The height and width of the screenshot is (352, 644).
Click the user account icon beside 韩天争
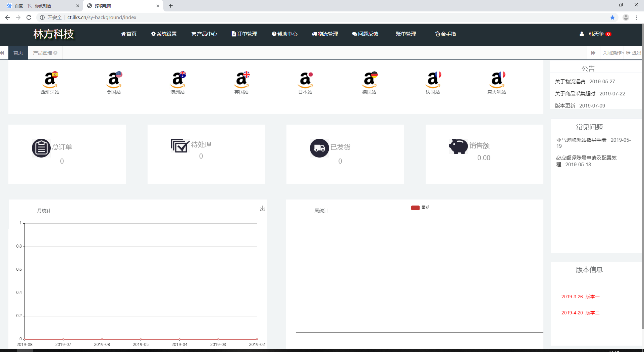pos(582,34)
